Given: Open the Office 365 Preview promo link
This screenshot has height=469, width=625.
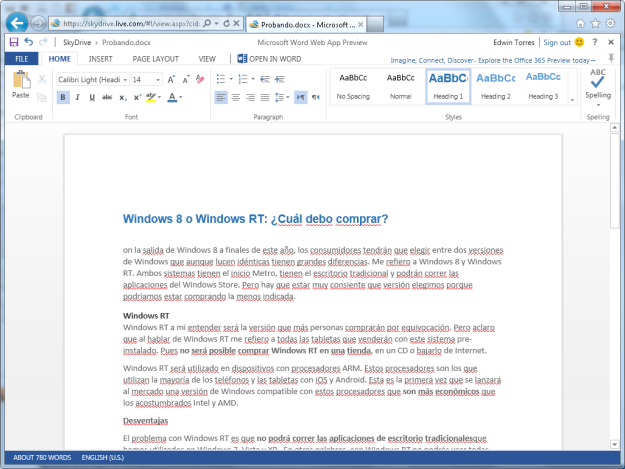Looking at the screenshot, I should tap(493, 60).
